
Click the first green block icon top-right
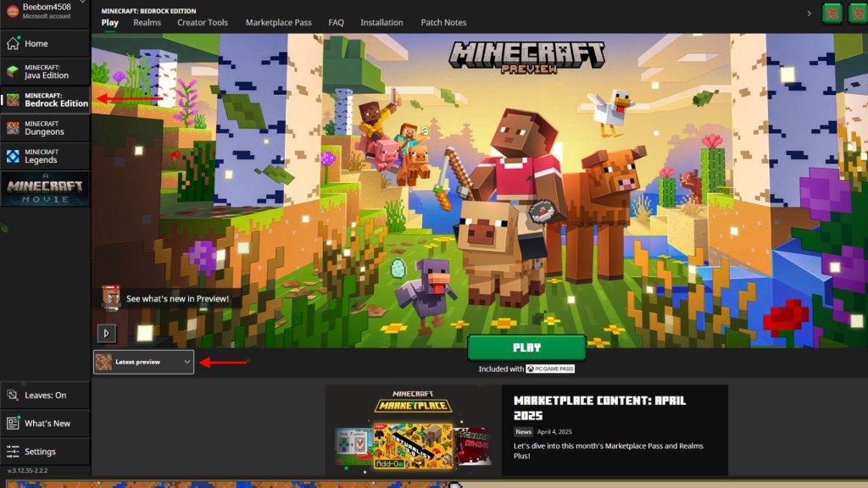point(833,13)
